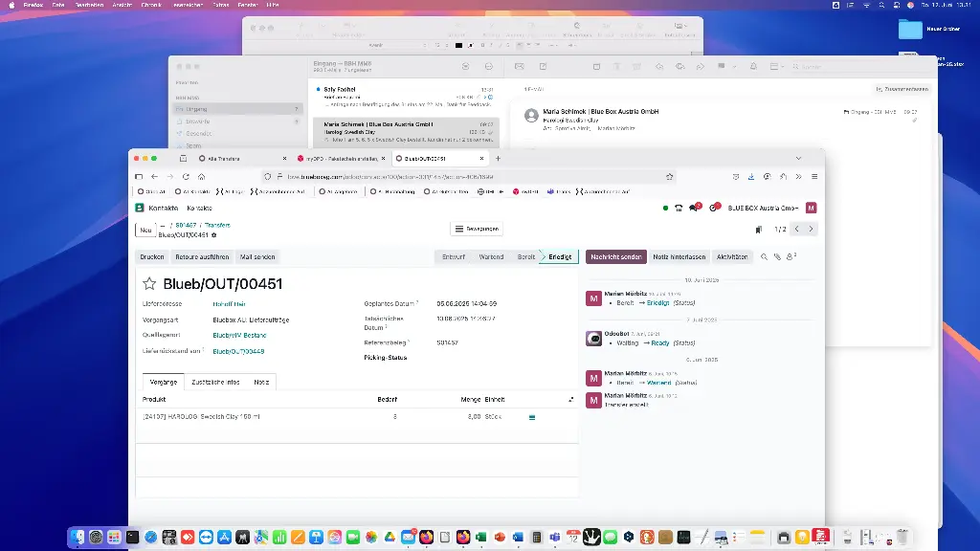Go to next record arrow

click(812, 230)
